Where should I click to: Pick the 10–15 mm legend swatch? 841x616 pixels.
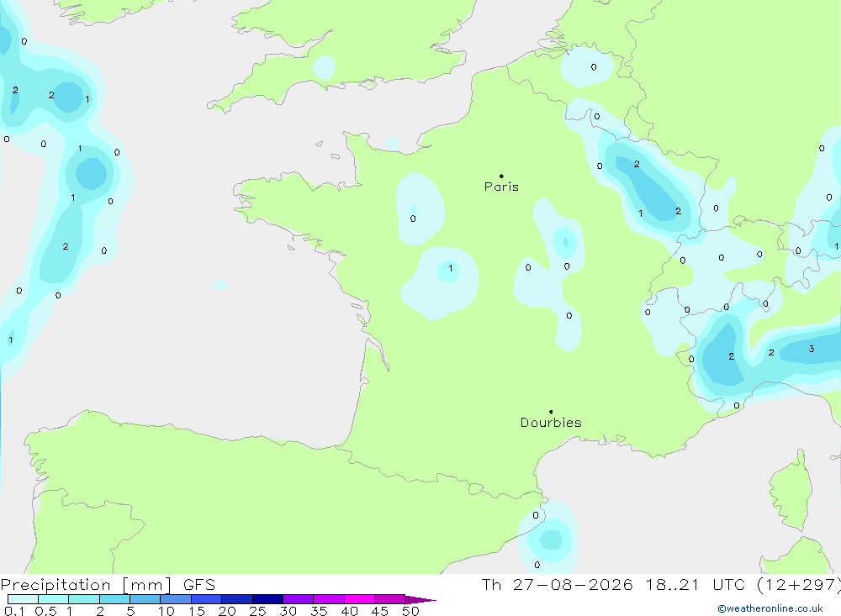point(176,599)
